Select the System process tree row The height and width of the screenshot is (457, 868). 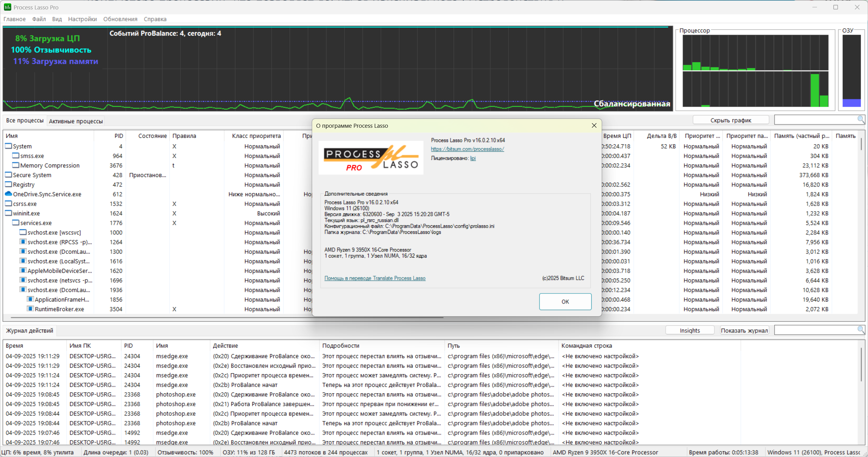point(22,146)
